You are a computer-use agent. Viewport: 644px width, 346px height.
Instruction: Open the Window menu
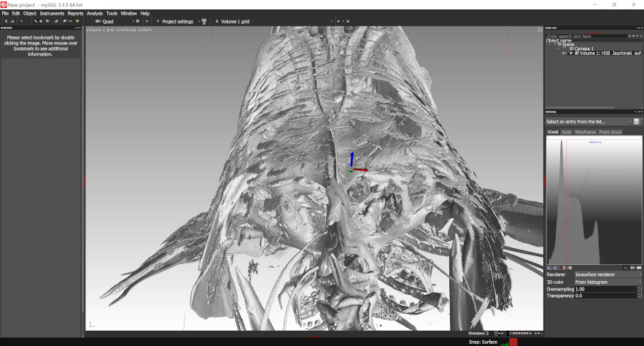(128, 14)
